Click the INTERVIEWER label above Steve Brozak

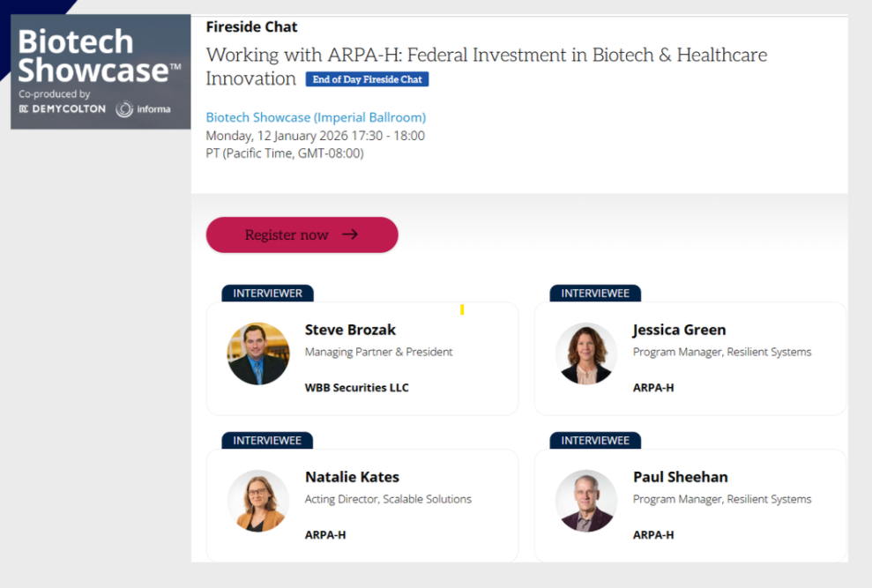267,294
